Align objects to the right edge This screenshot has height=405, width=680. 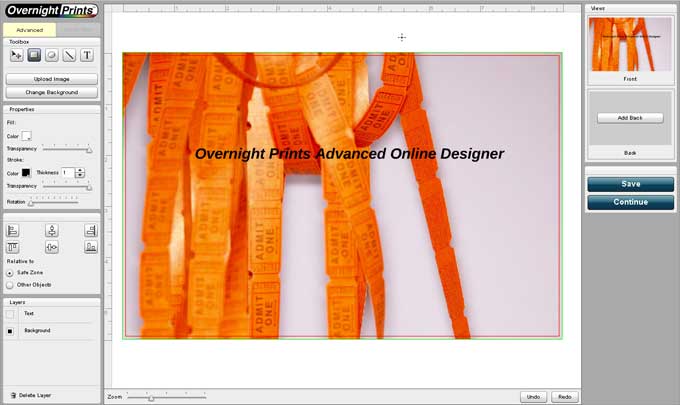[x=91, y=230]
